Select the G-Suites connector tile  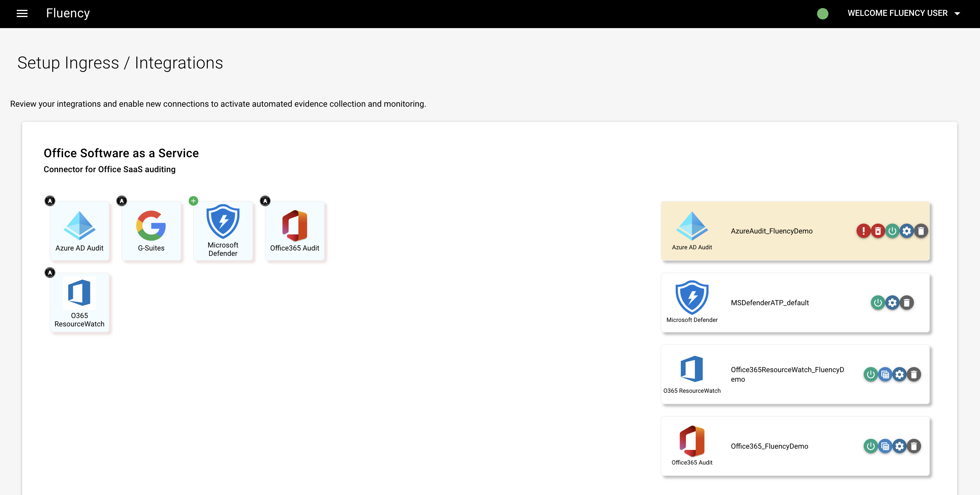point(151,230)
